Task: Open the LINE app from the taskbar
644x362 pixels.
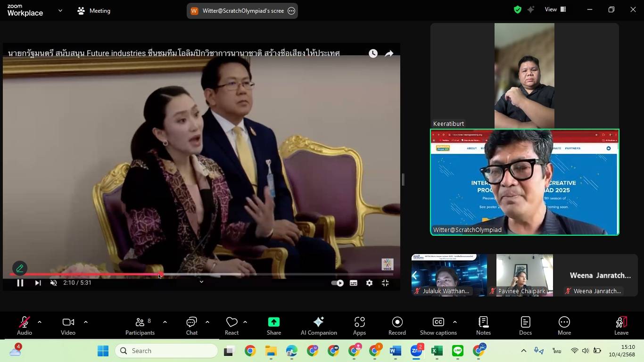Action: point(458,351)
